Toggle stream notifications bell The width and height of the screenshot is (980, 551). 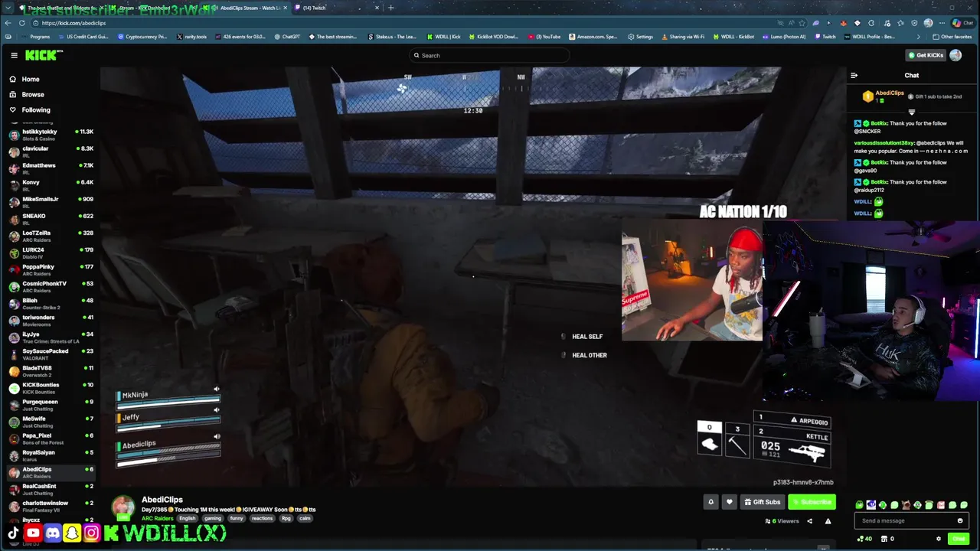coord(710,502)
